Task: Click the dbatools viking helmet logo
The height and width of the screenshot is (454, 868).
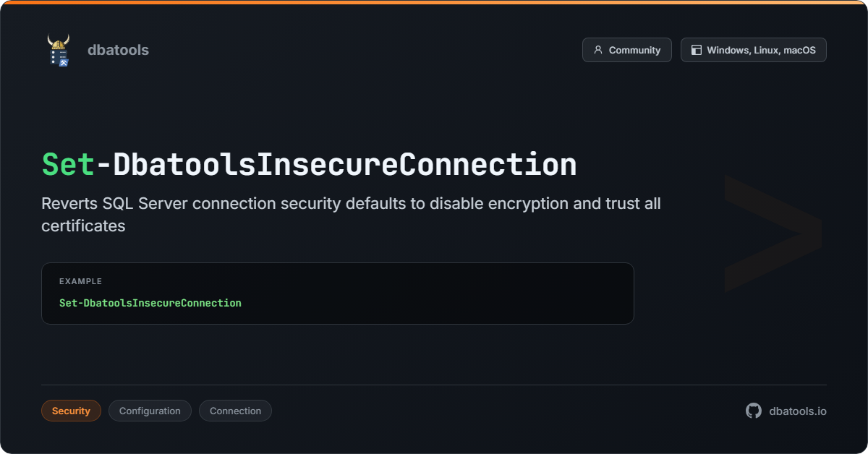Action: coord(59,50)
